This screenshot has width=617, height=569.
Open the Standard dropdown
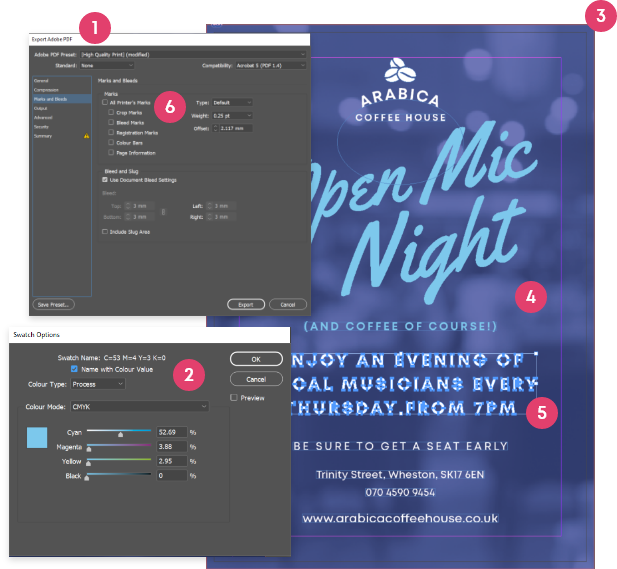tap(107, 65)
